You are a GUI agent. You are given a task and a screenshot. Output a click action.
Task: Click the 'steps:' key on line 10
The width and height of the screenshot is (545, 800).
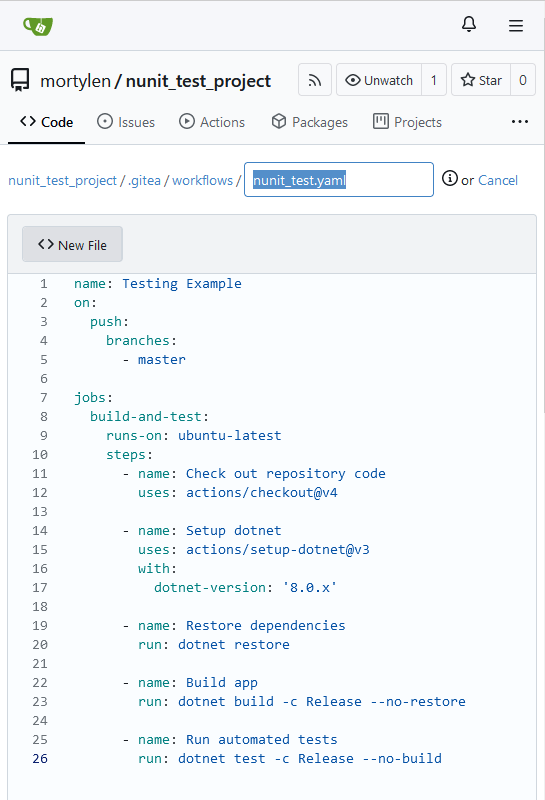tap(130, 455)
